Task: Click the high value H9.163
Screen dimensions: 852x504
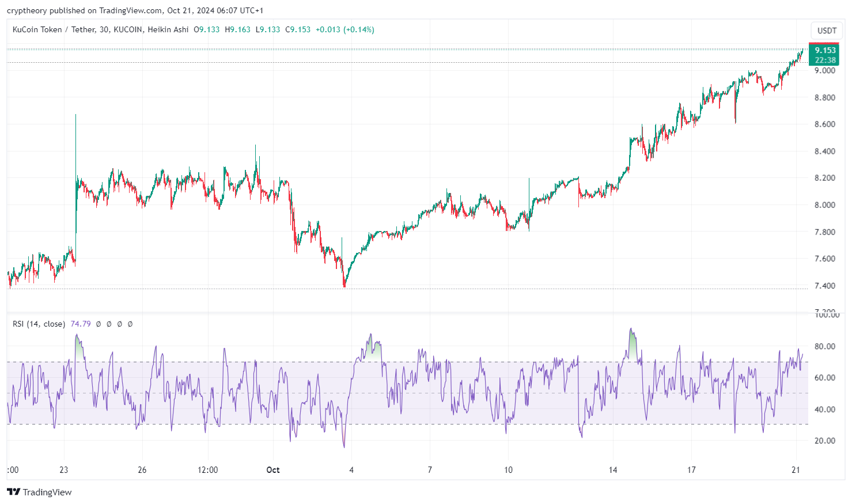Action: (237, 29)
